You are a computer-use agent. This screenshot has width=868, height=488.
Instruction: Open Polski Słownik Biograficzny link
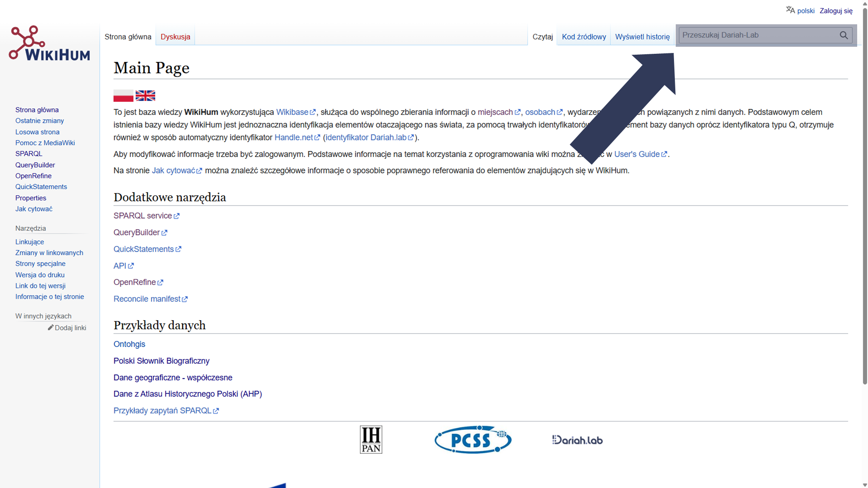(x=161, y=361)
